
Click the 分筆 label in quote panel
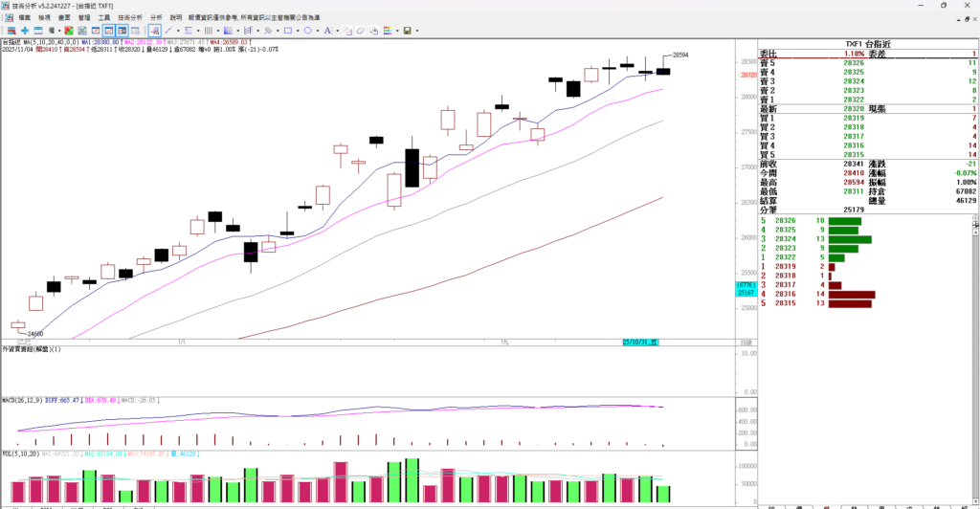click(768, 209)
